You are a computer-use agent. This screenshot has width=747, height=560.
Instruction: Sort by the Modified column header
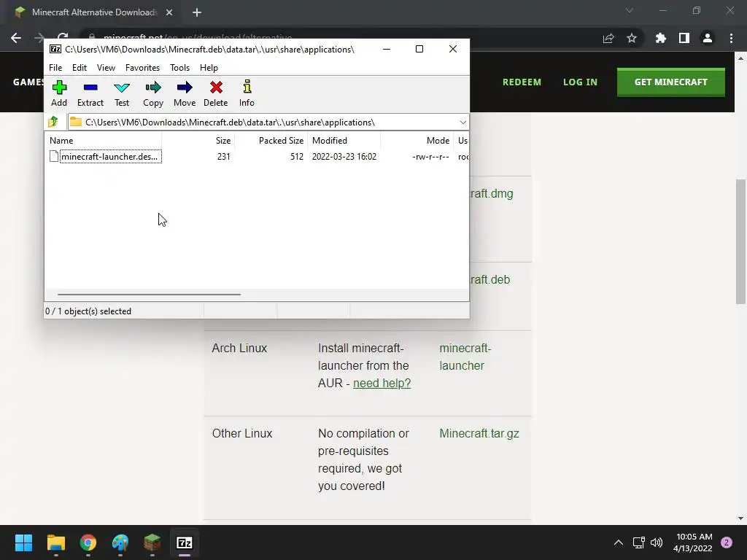pyautogui.click(x=344, y=141)
